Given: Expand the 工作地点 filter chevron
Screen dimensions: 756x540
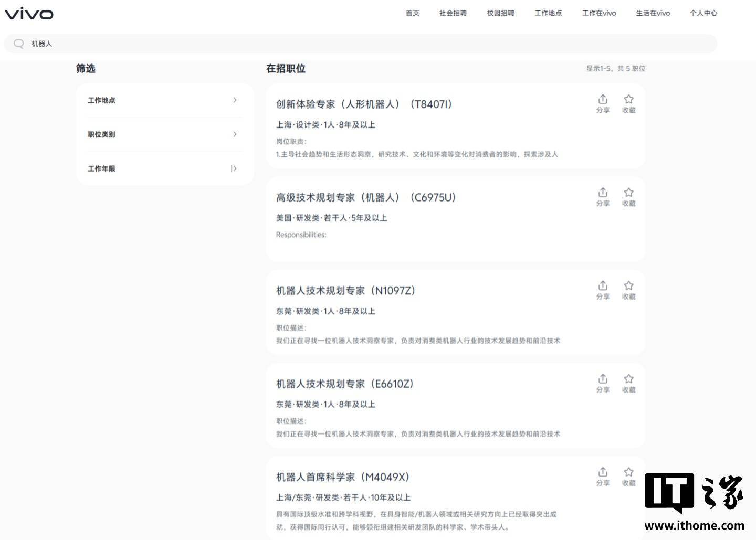Looking at the screenshot, I should [x=235, y=100].
